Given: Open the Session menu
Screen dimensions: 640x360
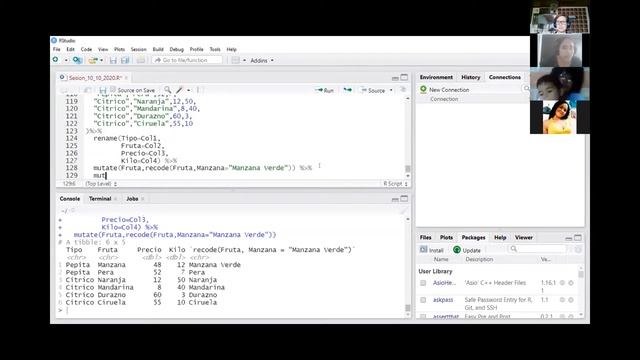Looking at the screenshot, I should coord(138,49).
